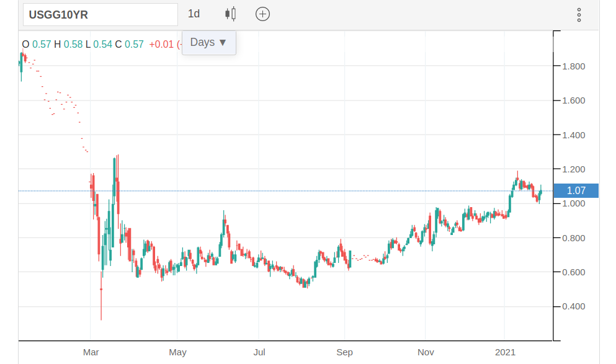The height and width of the screenshot is (364, 616).
Task: Click the open price value in legend
Action: pyautogui.click(x=42, y=45)
